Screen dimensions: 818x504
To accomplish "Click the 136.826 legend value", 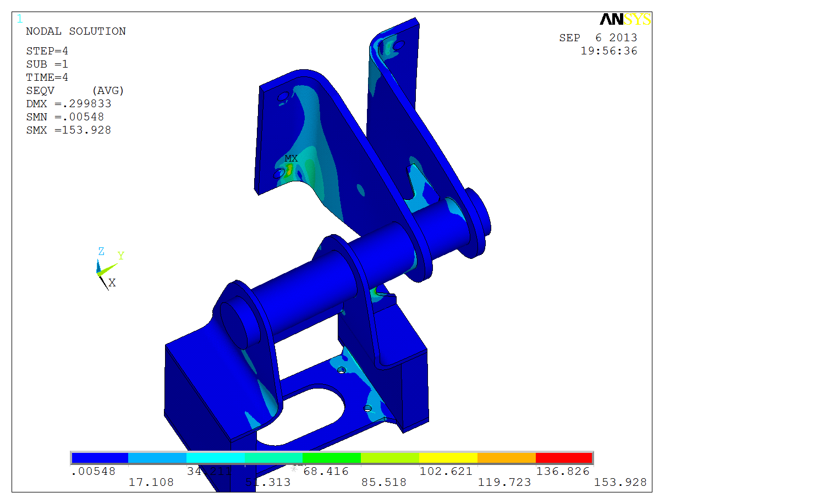I will coord(563,472).
